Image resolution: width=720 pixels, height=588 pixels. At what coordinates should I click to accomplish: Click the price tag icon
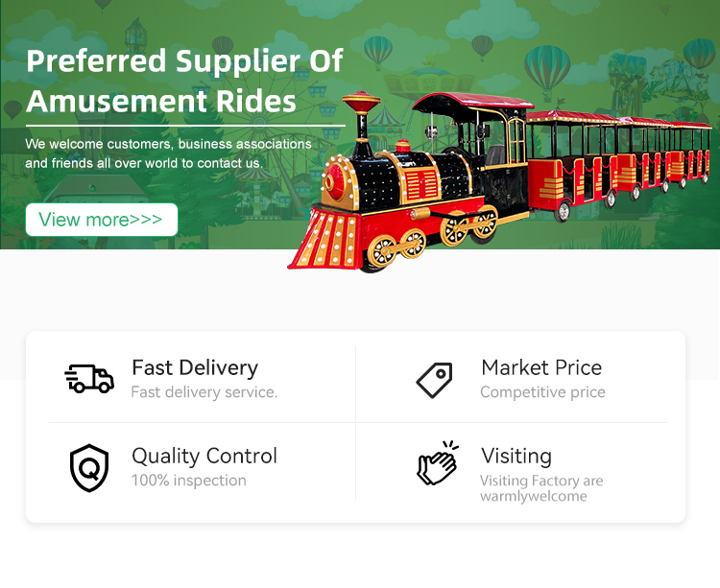[x=434, y=380]
